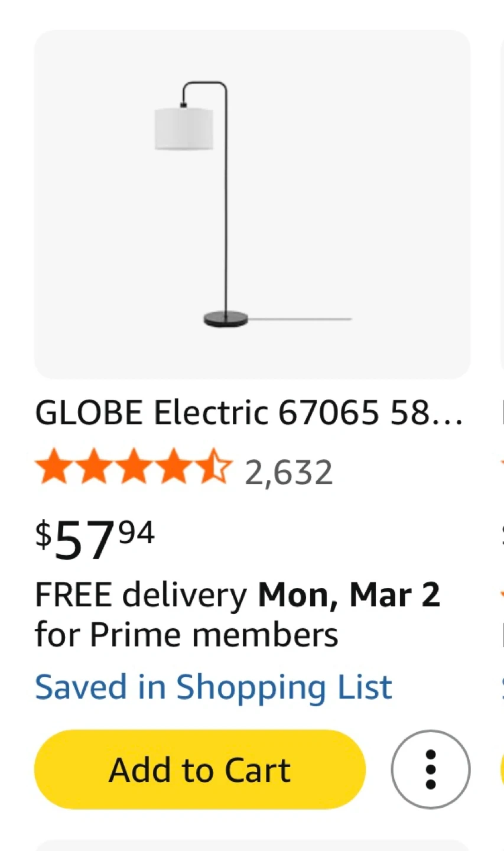Open the Saved in Shopping List link
Image resolution: width=504 pixels, height=851 pixels.
(x=213, y=687)
